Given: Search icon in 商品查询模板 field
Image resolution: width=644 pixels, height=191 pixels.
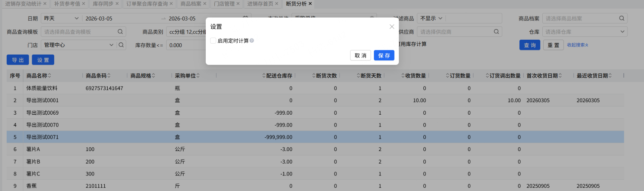Looking at the screenshot, I should click(x=120, y=32).
